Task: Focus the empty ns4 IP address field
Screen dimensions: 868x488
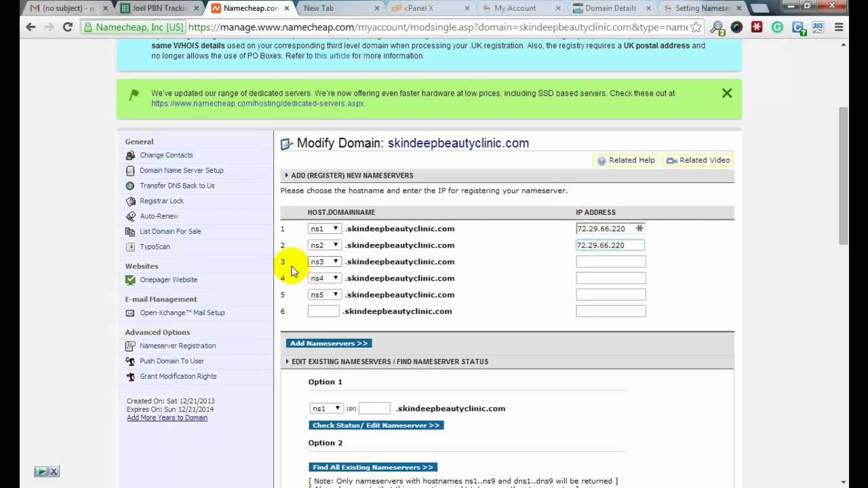Action: tap(611, 278)
